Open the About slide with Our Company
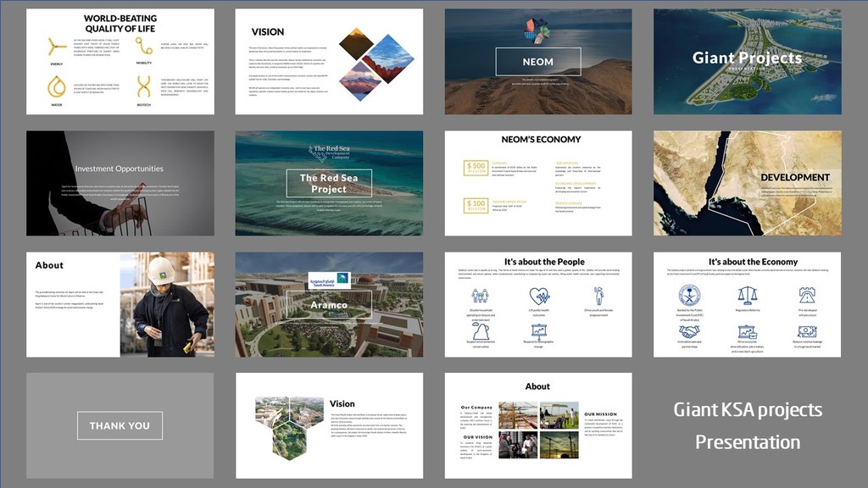This screenshot has width=868, height=488. point(538,425)
